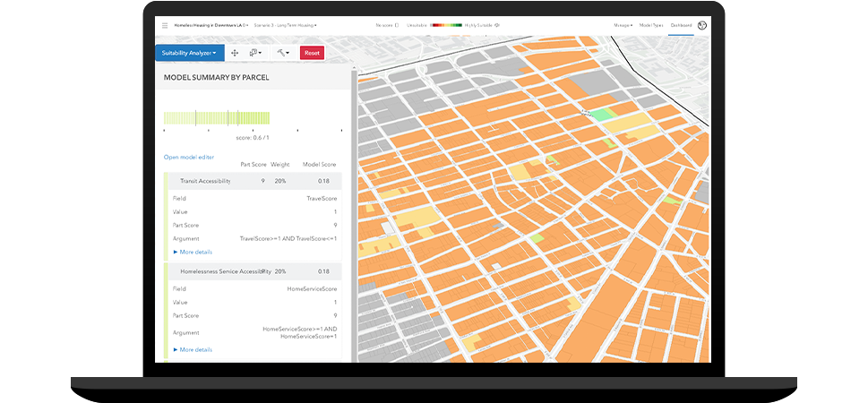Click the 'Model Score' column header

click(x=319, y=165)
